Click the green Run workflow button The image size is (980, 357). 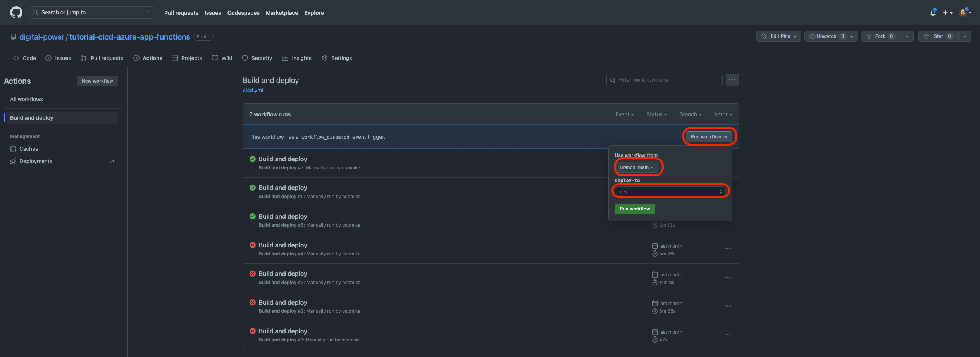point(635,209)
